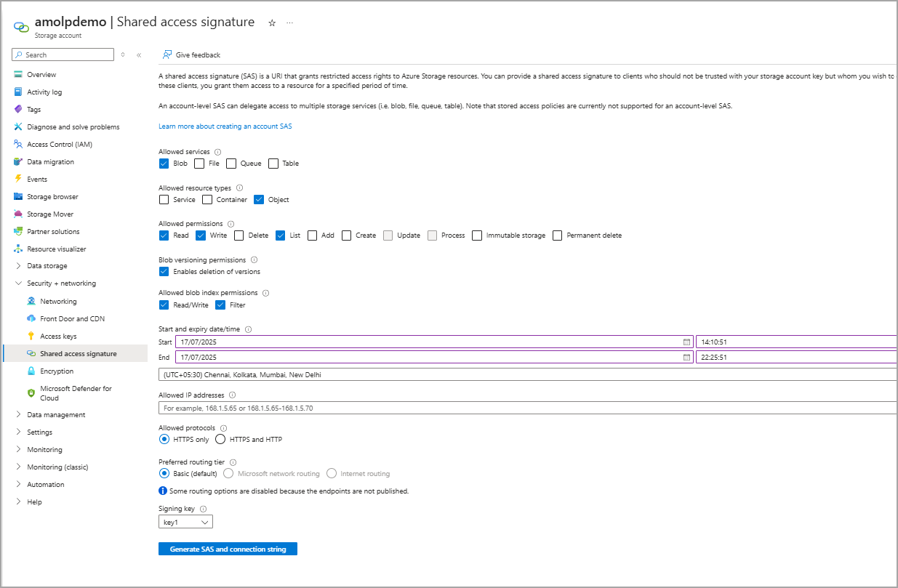
Task: Open the Shared access signature menu item
Action: coord(75,354)
